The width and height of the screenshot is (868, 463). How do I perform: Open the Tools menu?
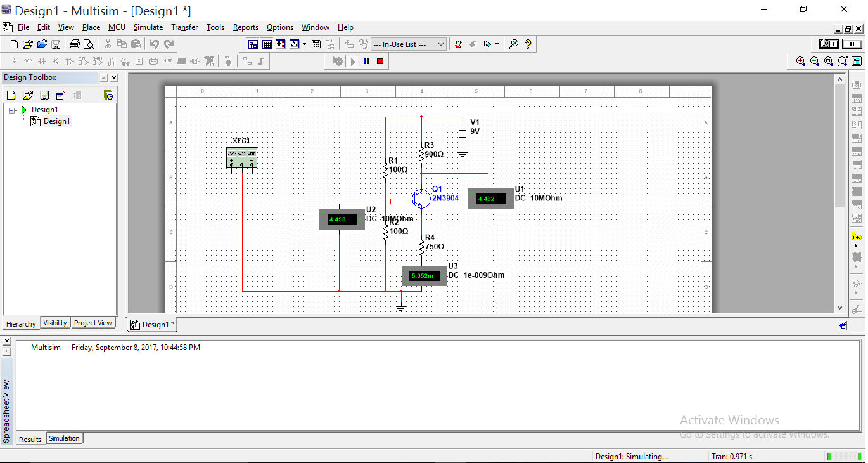[215, 27]
